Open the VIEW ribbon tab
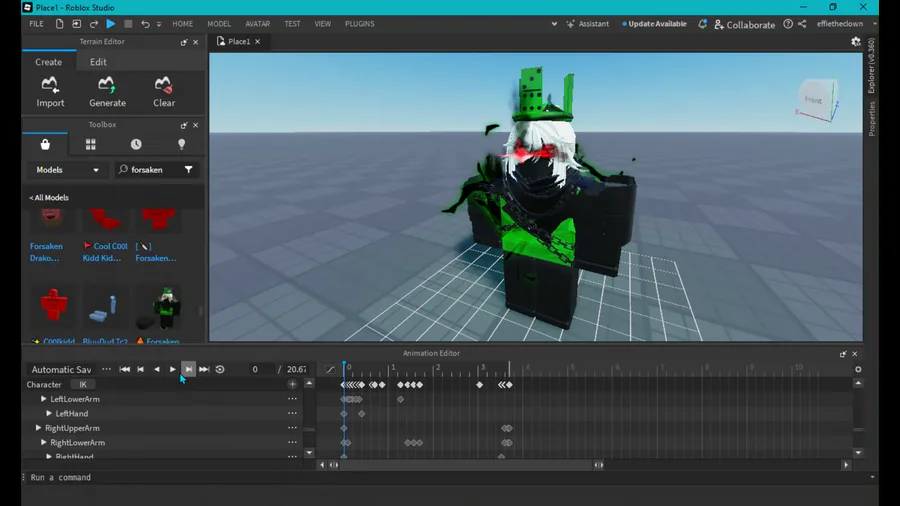This screenshot has height=506, width=900. [323, 24]
